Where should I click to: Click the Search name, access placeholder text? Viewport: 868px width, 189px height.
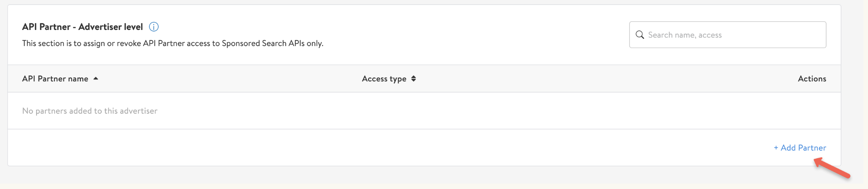685,35
